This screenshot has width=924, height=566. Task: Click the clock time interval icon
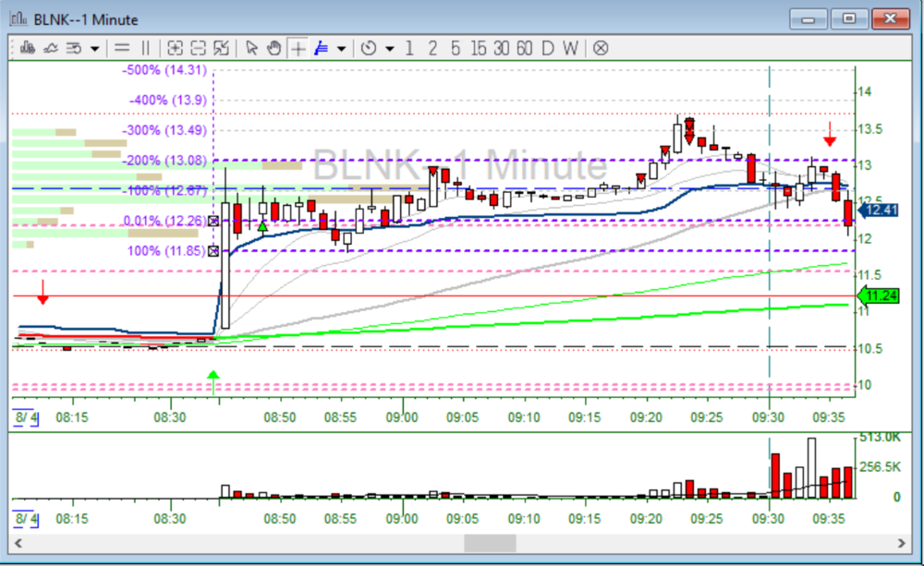click(x=369, y=48)
